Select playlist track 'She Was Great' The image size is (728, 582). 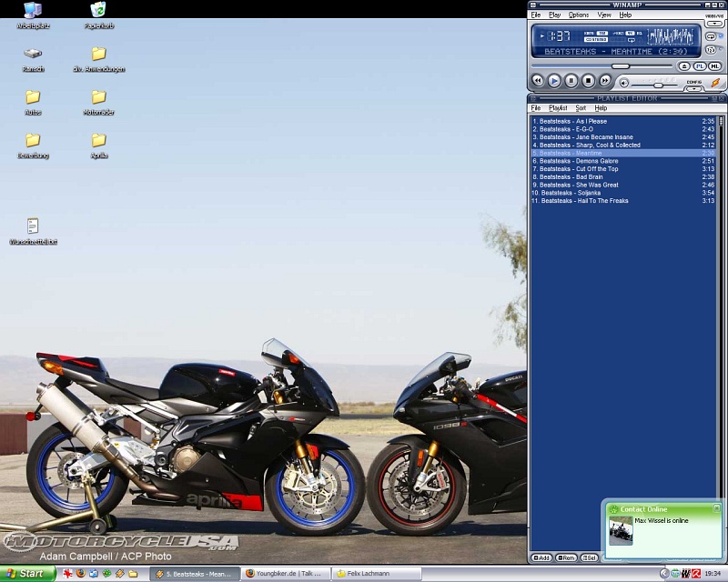tap(623, 185)
